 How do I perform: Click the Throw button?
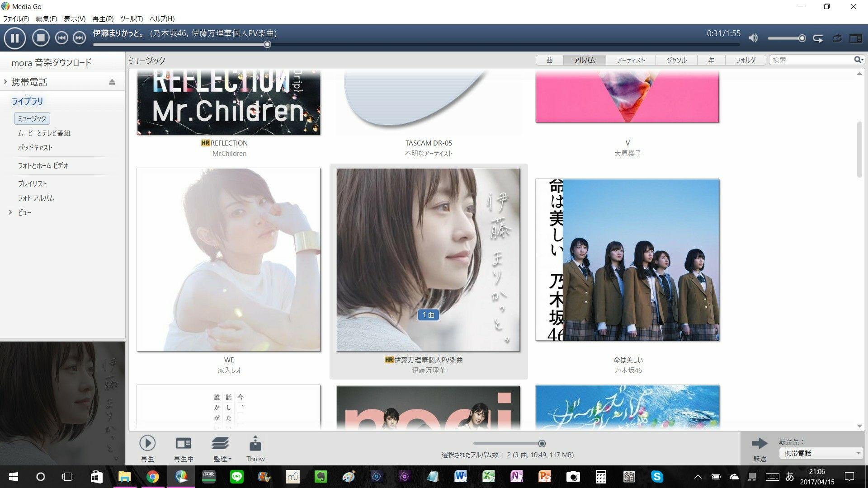255,448
